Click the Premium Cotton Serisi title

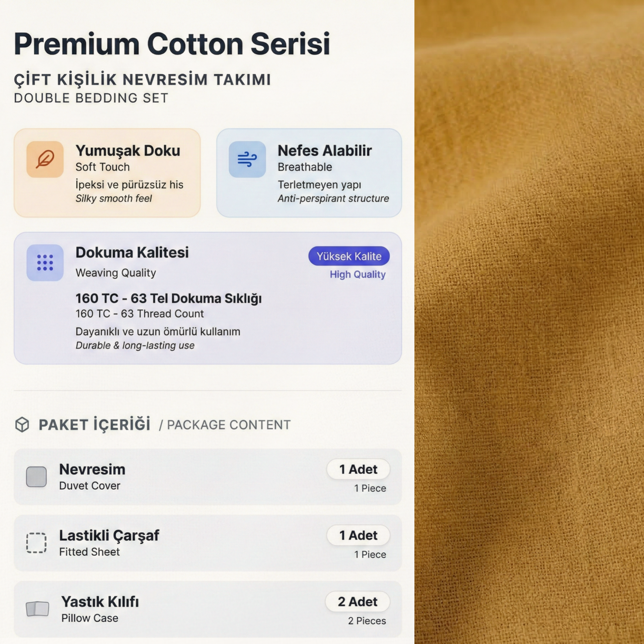(172, 44)
